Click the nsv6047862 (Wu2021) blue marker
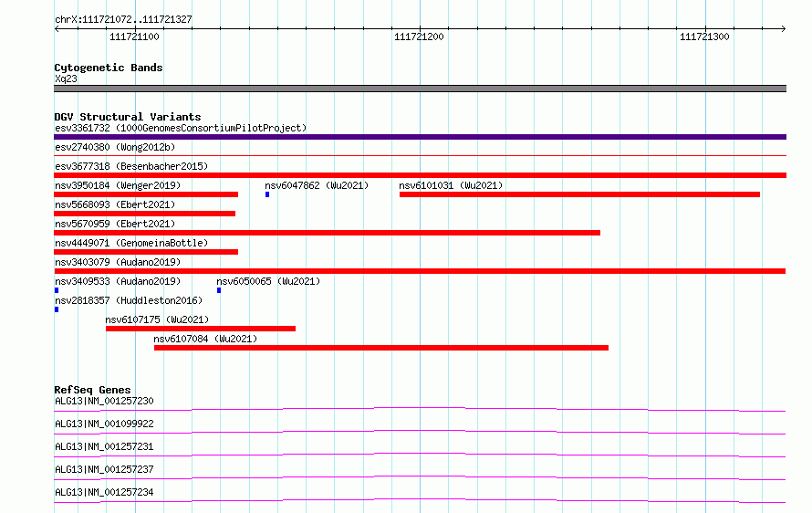Image resolution: width=812 pixels, height=513 pixels. coord(267,194)
